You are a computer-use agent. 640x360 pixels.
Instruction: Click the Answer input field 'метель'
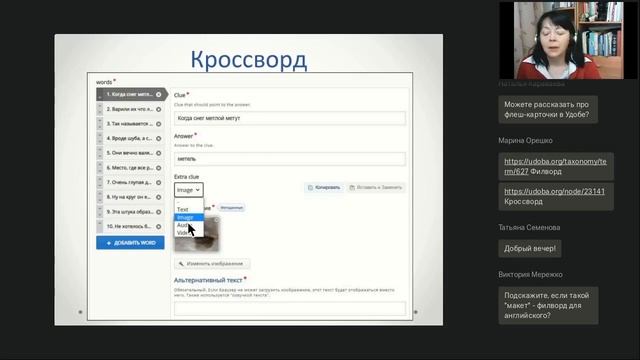tap(290, 159)
